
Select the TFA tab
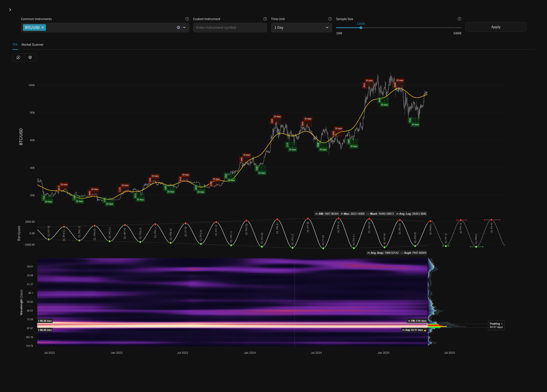point(15,45)
